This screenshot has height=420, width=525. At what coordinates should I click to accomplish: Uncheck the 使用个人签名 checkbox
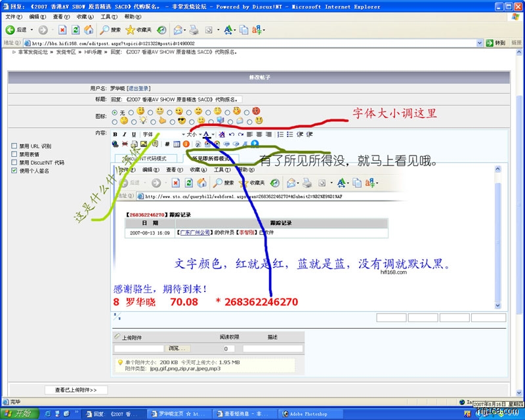click(14, 170)
